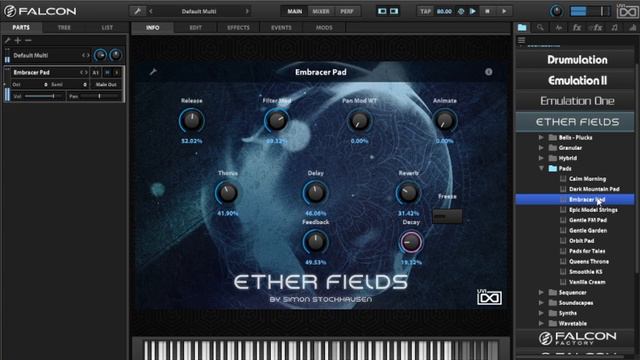Click the Falcon logo in top left
Viewport: 640px width, 360px height.
[x=40, y=11]
